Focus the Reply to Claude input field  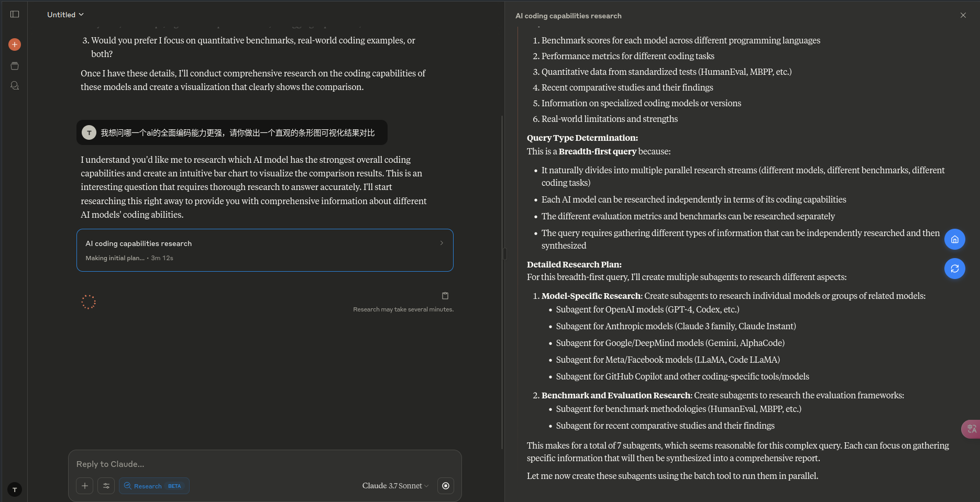coord(265,464)
